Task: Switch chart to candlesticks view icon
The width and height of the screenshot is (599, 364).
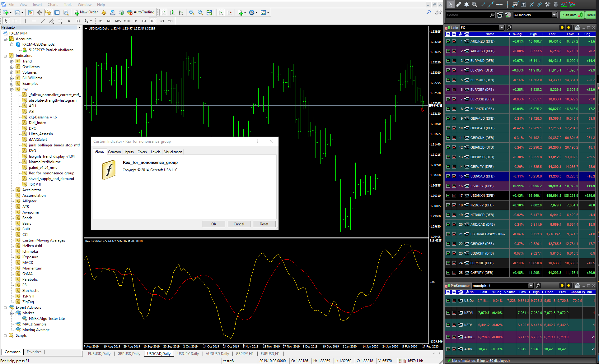Action: [x=172, y=12]
